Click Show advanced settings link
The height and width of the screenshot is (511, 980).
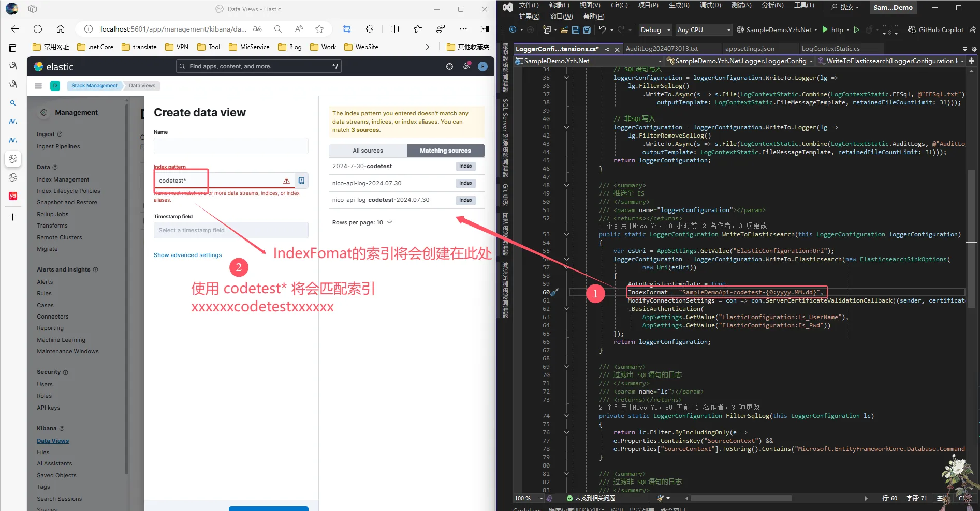click(187, 255)
